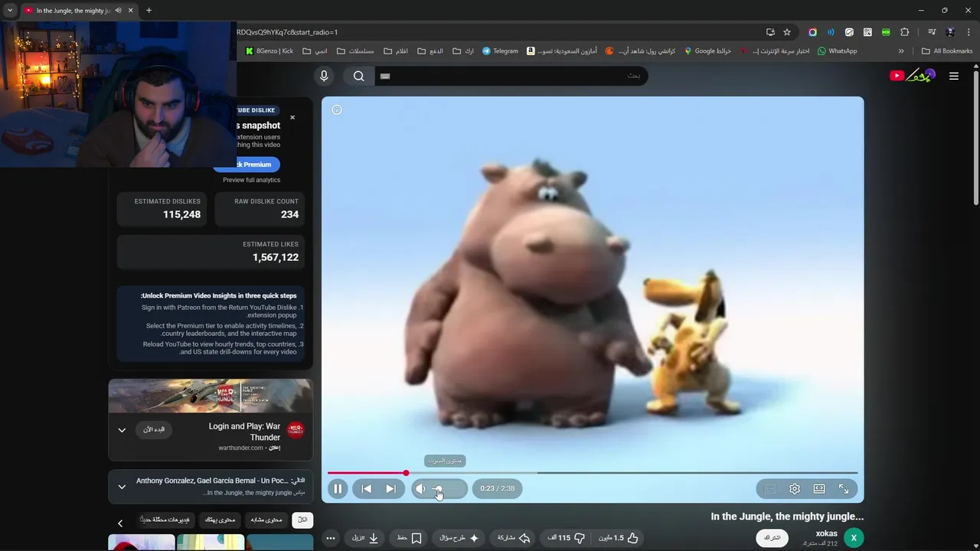Open the All Bookmarks folder
The height and width of the screenshot is (551, 980).
click(947, 51)
